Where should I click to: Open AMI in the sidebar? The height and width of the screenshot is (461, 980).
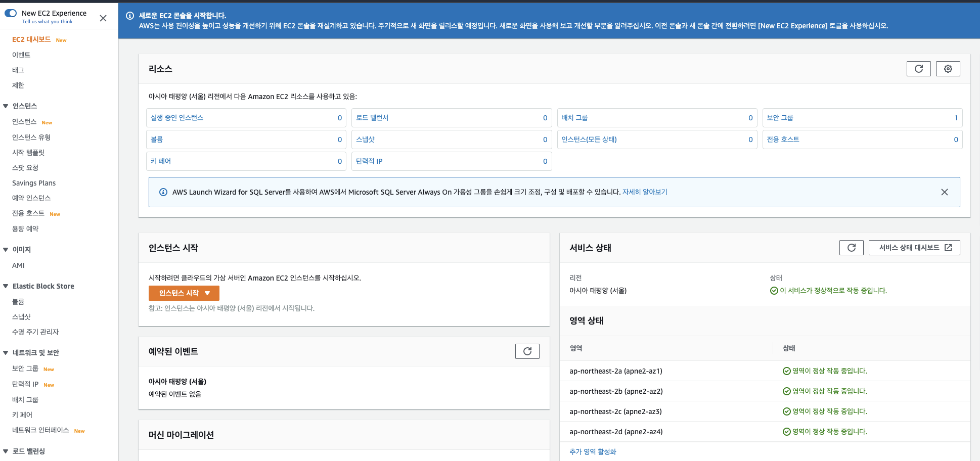click(18, 265)
